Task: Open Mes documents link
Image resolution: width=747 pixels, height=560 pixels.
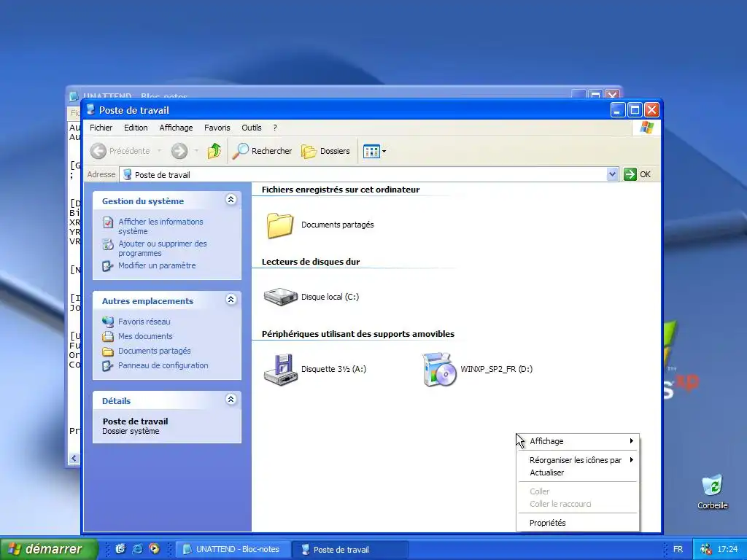Action: pyautogui.click(x=145, y=336)
